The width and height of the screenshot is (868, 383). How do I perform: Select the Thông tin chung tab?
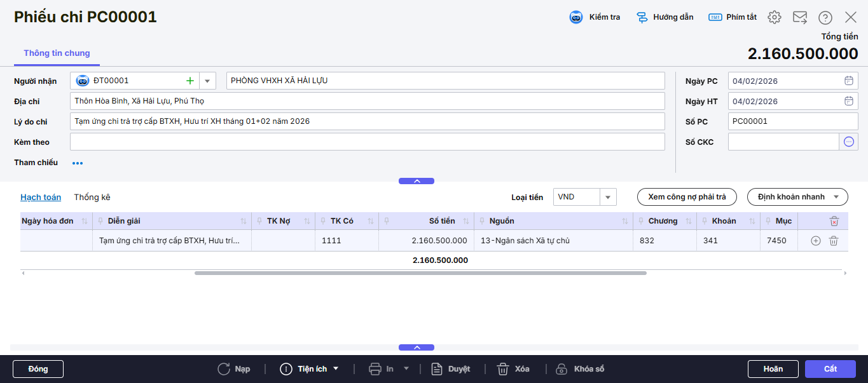57,53
